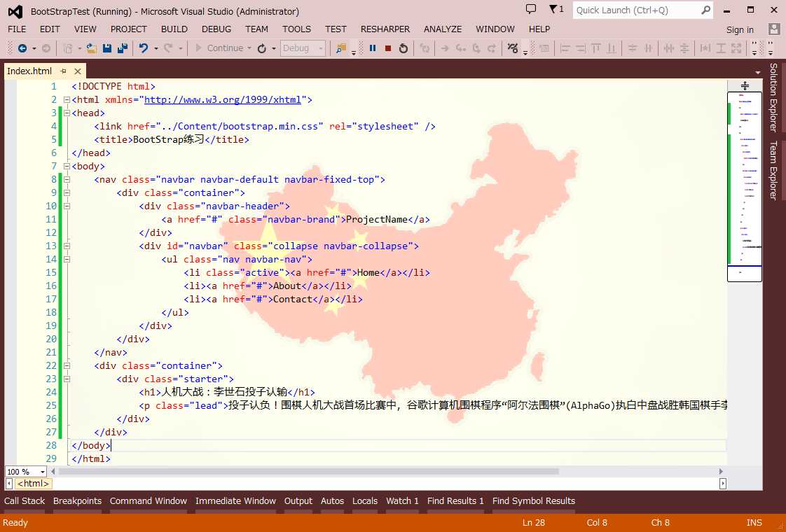Click the Sign in link
Screen dimensions: 786x532
click(x=740, y=29)
